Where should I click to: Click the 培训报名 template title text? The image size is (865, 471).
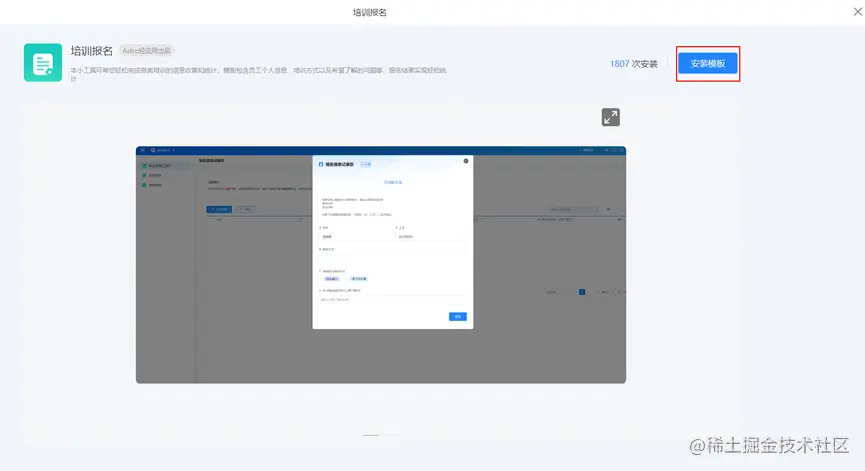[92, 51]
